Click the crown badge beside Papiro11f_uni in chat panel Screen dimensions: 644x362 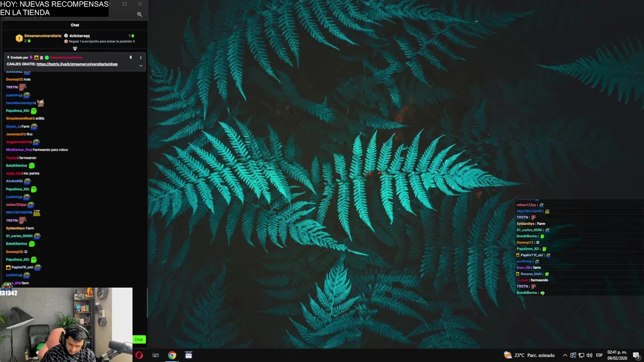click(x=8, y=267)
